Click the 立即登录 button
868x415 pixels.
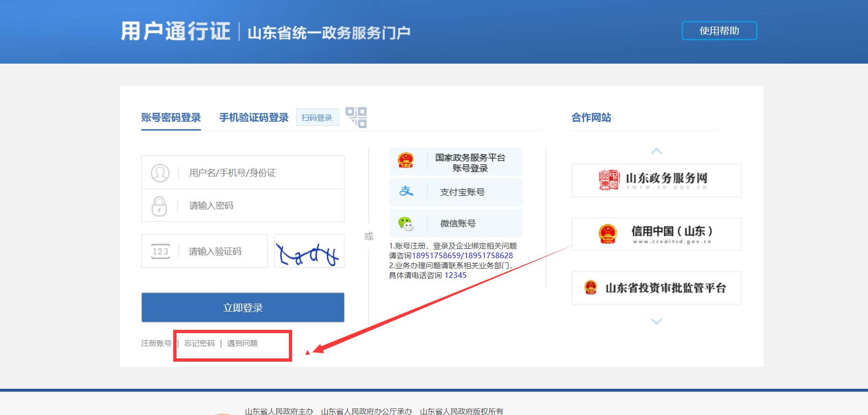click(243, 307)
